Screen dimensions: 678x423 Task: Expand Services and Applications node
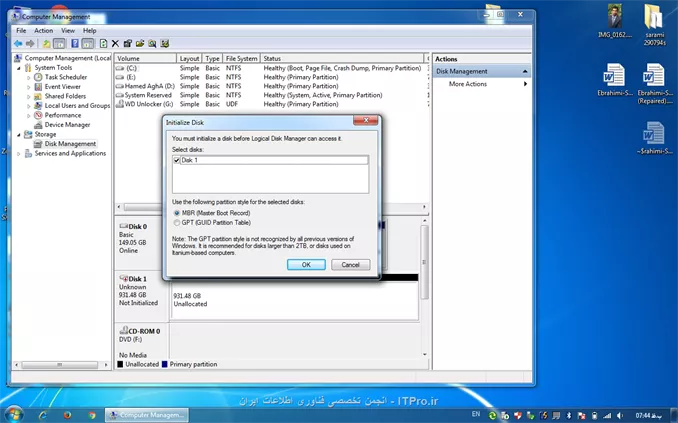[x=19, y=154]
